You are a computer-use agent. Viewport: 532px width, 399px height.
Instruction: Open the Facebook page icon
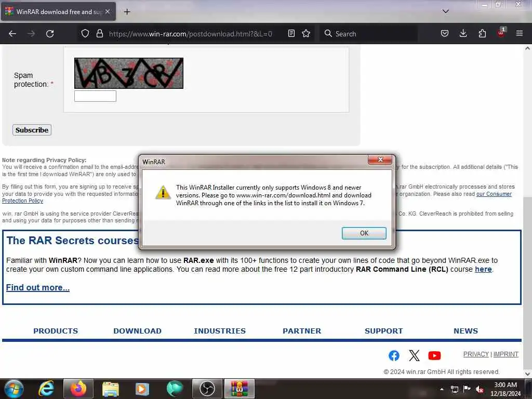(394, 355)
